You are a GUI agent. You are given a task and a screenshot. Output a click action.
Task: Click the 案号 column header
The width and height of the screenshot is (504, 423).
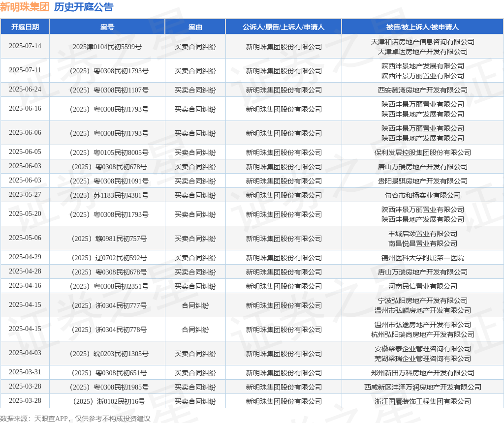pyautogui.click(x=107, y=27)
